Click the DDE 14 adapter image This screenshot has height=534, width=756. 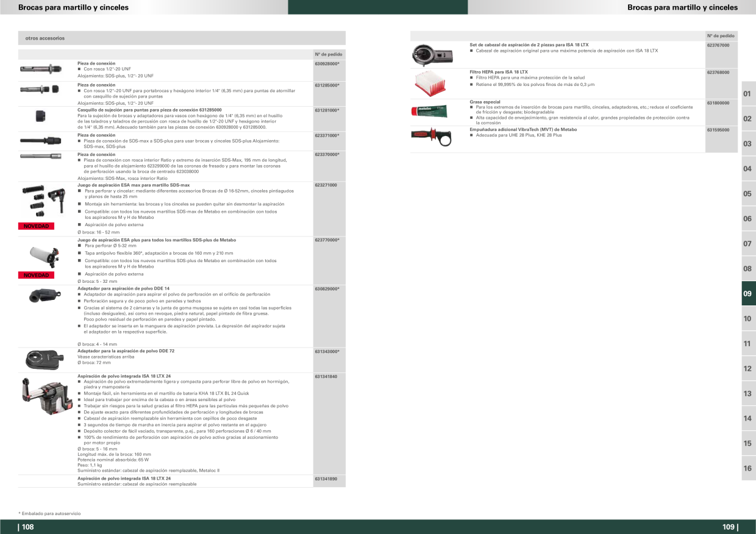point(45,296)
